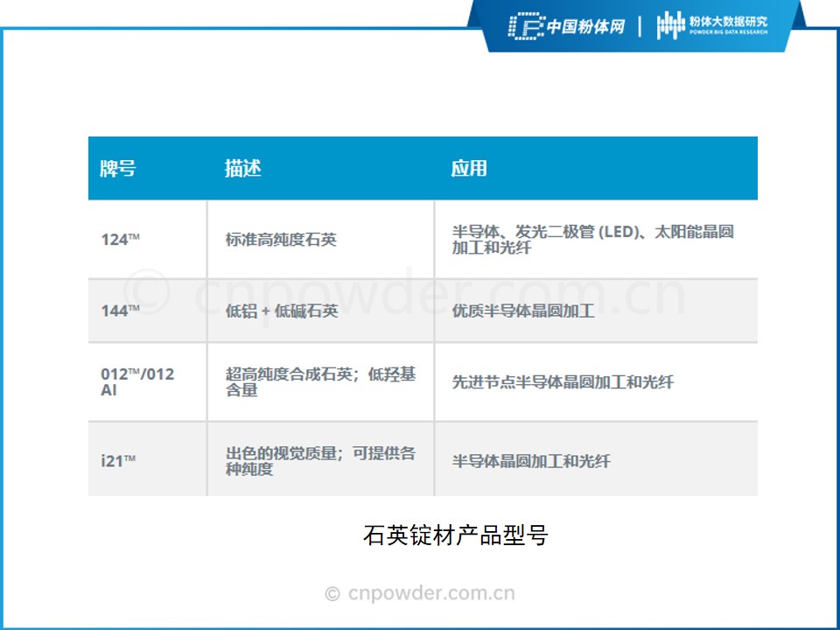This screenshot has height=630, width=840.
Task: Click the 出色的视觉质量 description cell
Action: (320, 460)
